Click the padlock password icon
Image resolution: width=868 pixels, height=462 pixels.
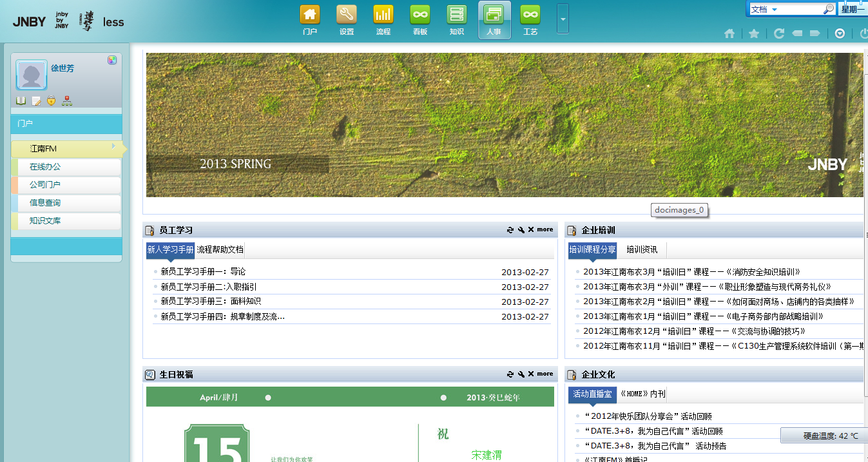(52, 101)
